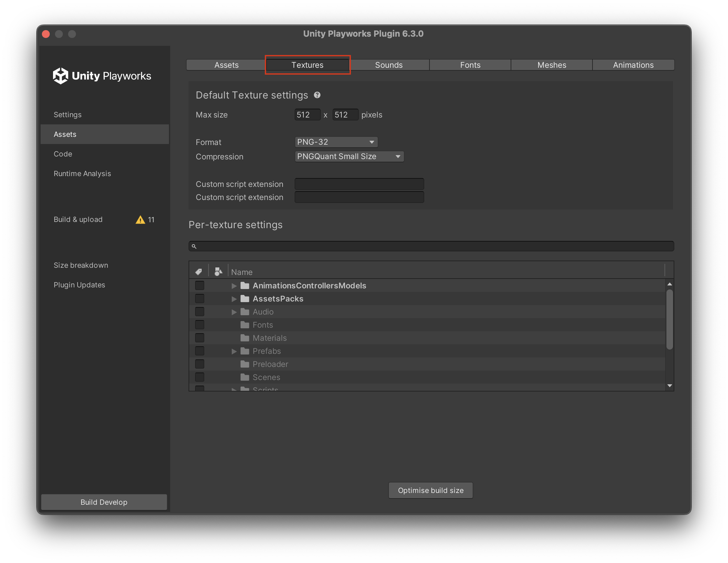Click the shapes icon in the column header

click(218, 272)
